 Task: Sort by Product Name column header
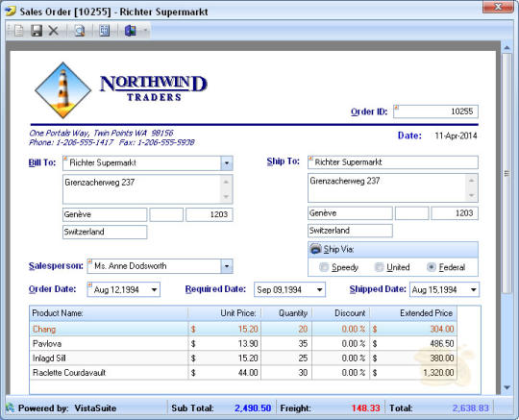tap(109, 313)
